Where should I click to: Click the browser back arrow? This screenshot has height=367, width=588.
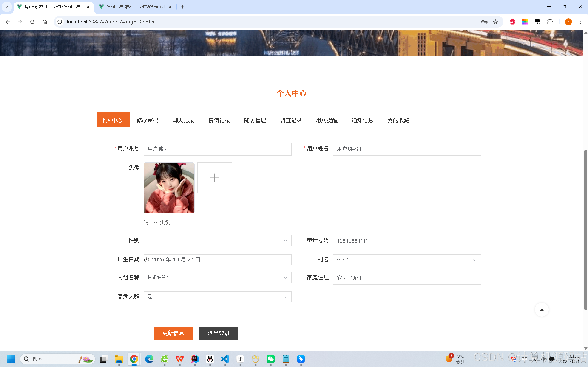click(x=8, y=22)
